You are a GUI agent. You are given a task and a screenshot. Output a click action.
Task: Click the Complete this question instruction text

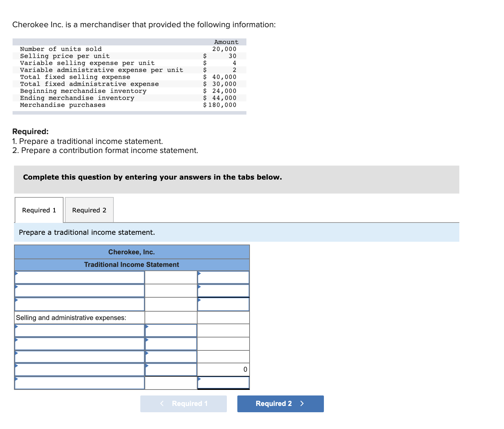[x=153, y=177]
